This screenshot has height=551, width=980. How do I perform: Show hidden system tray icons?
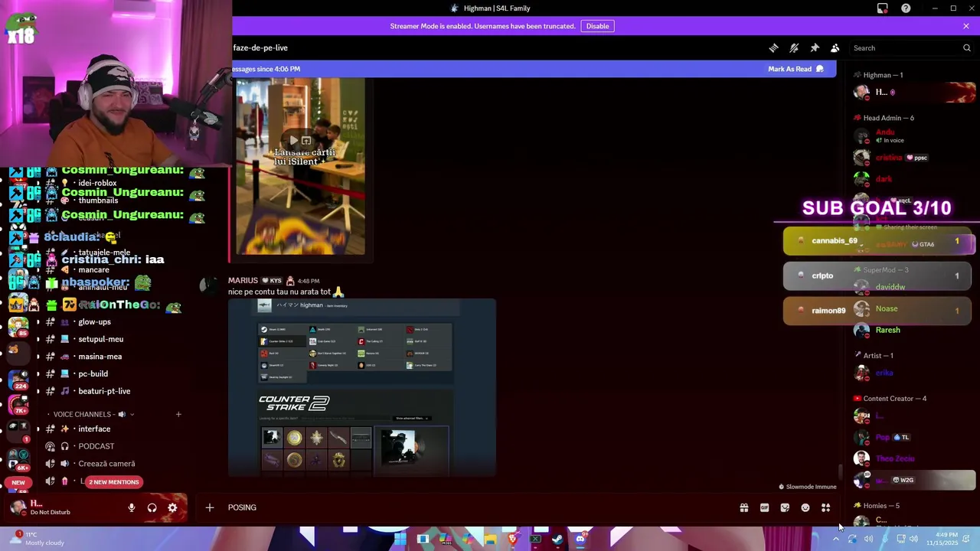[x=835, y=540]
